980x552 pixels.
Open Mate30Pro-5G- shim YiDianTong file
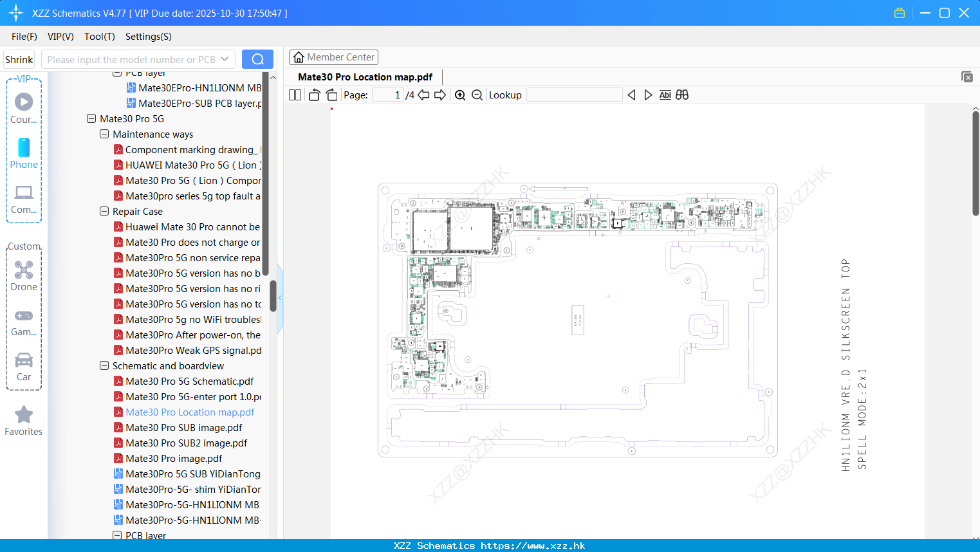tap(188, 489)
